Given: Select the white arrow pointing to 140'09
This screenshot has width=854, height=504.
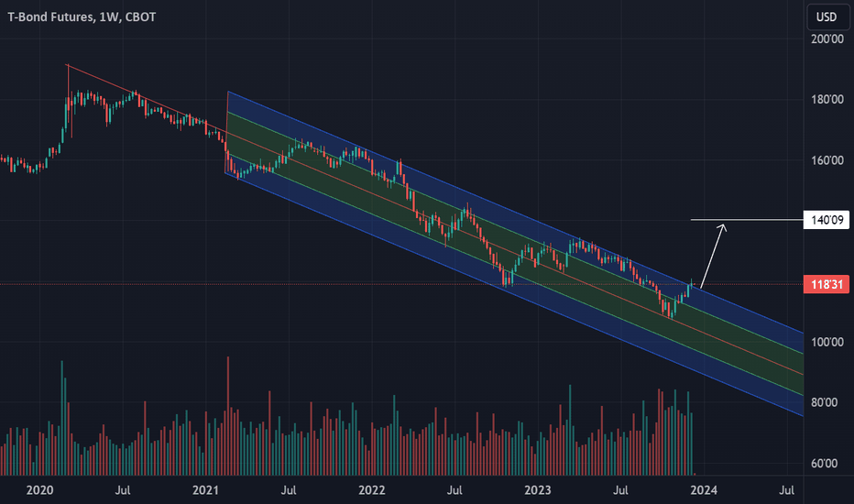Looking at the screenshot, I should pyautogui.click(x=713, y=256).
